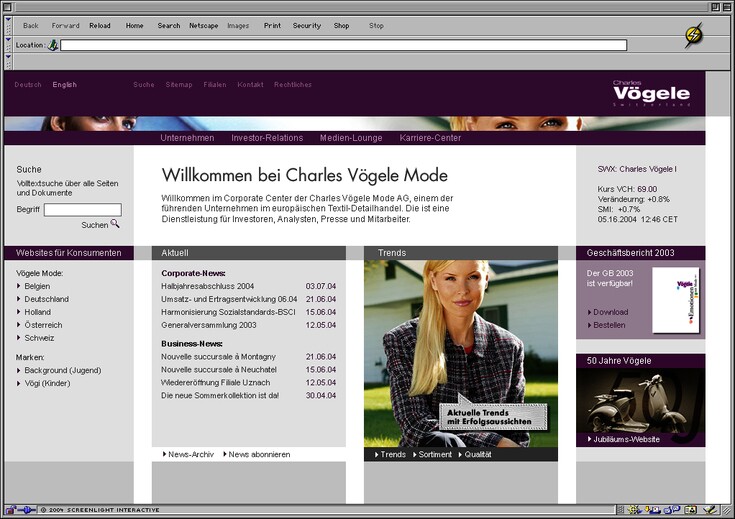The height and width of the screenshot is (519, 735).
Task: Open the Holland consumer website link
Action: click(38, 312)
